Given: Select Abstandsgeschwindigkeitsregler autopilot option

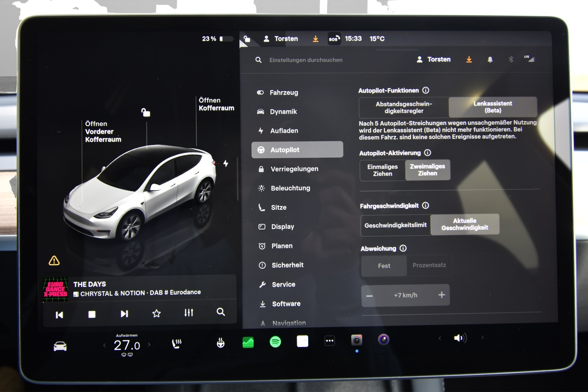Looking at the screenshot, I should click(404, 107).
